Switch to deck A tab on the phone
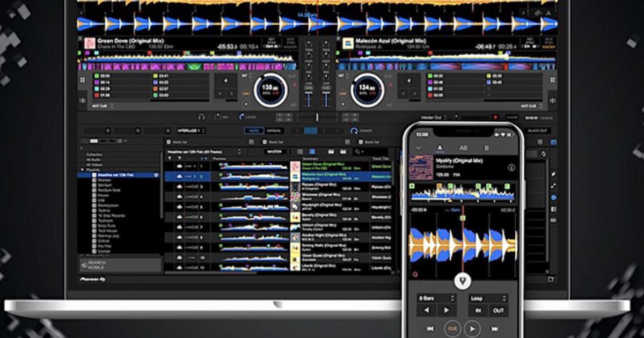The height and width of the screenshot is (338, 644). pos(440,148)
